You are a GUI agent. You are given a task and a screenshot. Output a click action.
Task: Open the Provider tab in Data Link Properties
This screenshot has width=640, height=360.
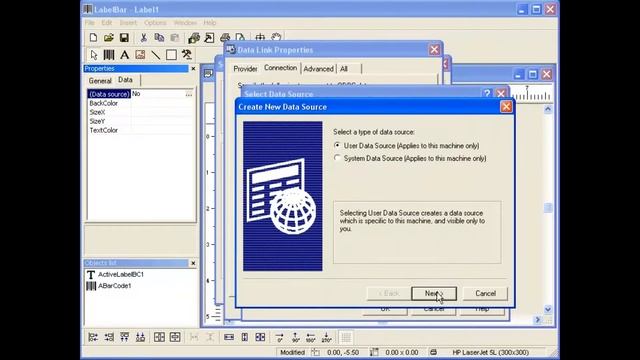coord(245,69)
